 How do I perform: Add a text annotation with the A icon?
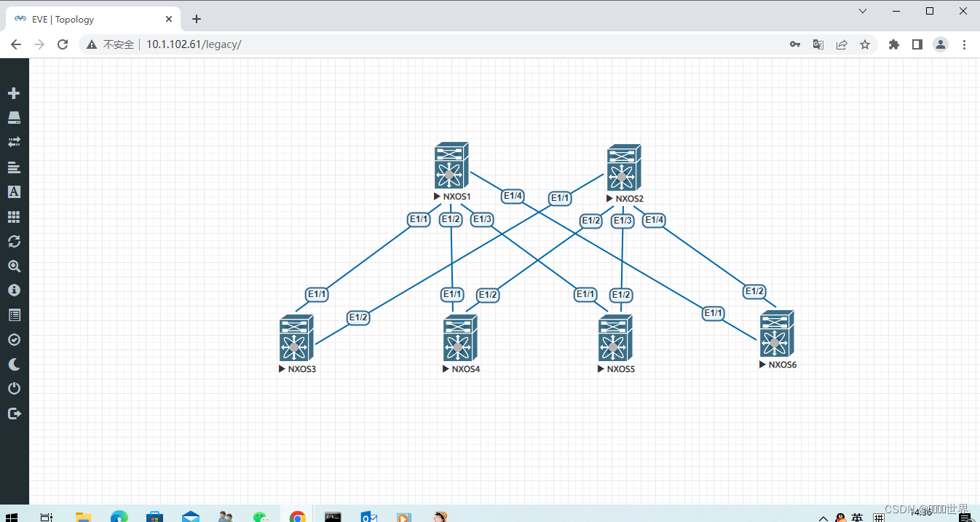click(14, 191)
